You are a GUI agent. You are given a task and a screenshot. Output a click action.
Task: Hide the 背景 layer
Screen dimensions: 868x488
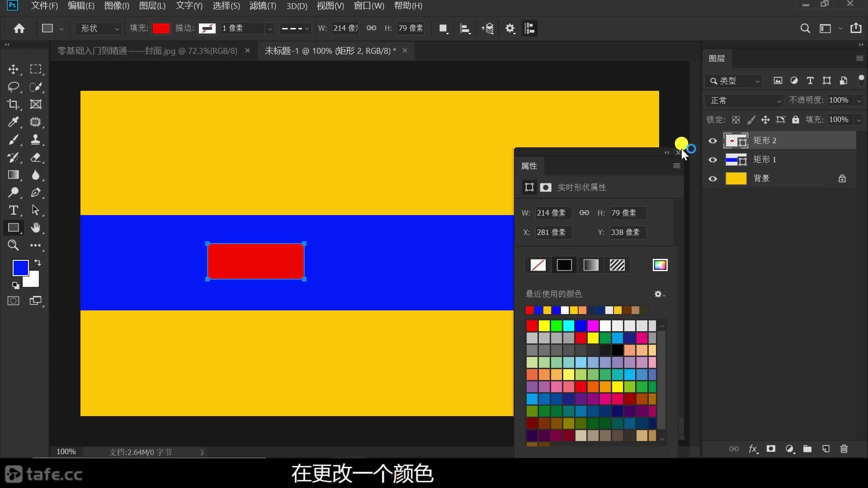(x=712, y=179)
